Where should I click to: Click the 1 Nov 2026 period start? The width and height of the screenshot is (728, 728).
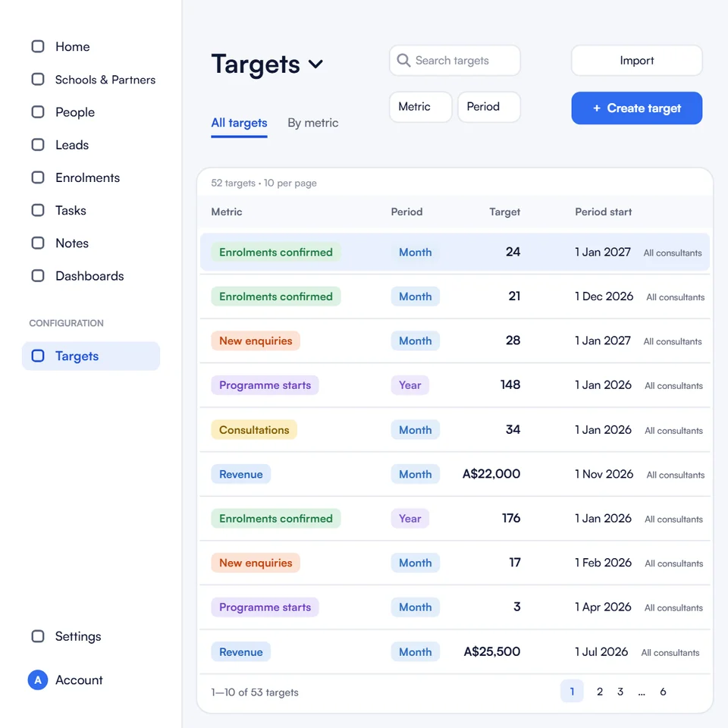pos(604,474)
